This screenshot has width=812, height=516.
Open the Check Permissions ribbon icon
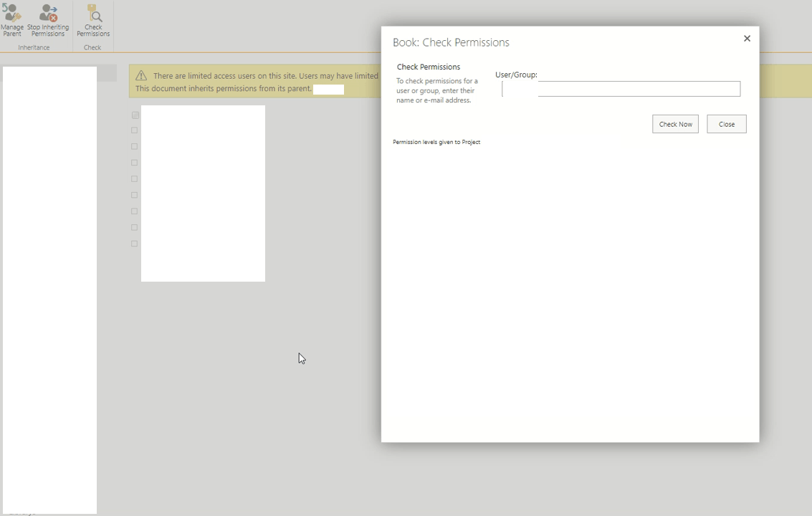(x=93, y=19)
